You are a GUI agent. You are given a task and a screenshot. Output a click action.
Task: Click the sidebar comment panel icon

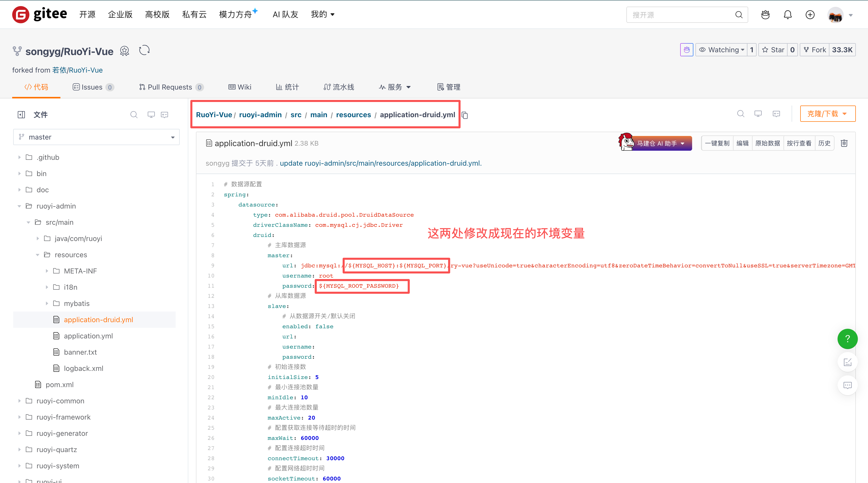click(164, 114)
